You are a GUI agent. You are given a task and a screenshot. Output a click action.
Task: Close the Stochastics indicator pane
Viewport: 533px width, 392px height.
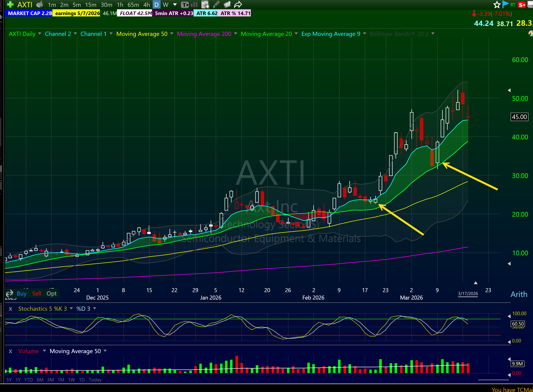[x=11, y=309]
